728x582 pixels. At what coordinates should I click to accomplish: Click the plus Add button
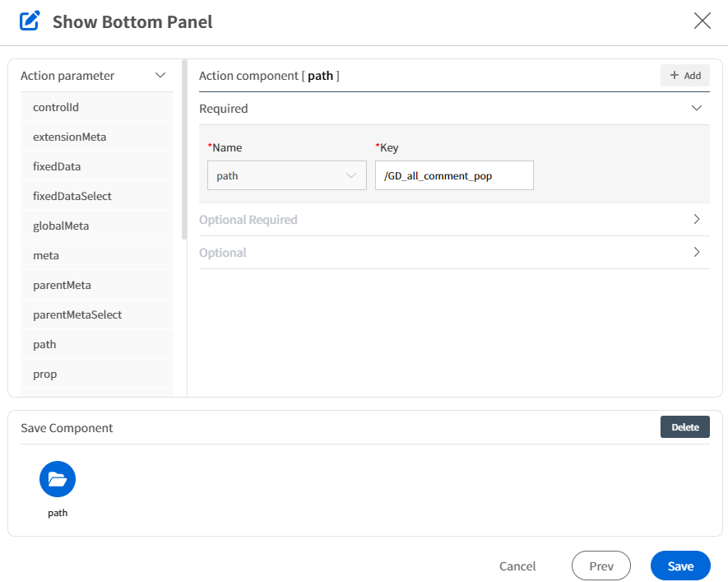pyautogui.click(x=685, y=75)
